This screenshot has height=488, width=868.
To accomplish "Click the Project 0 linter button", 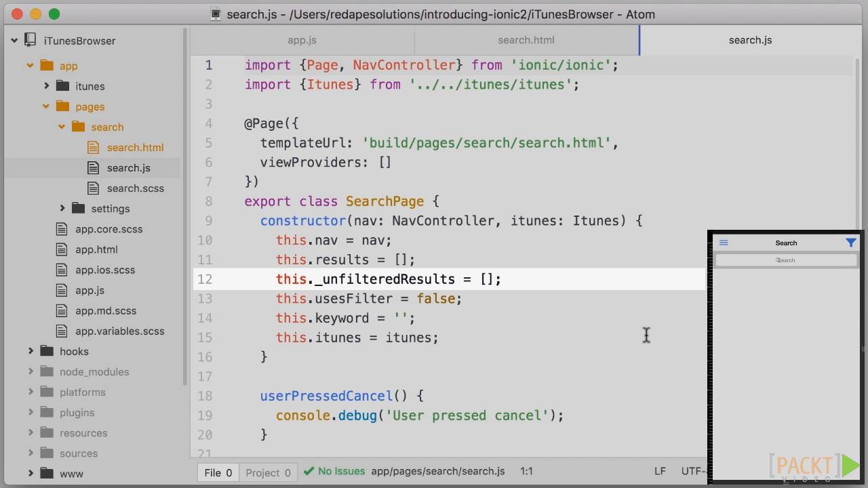I will tap(268, 472).
